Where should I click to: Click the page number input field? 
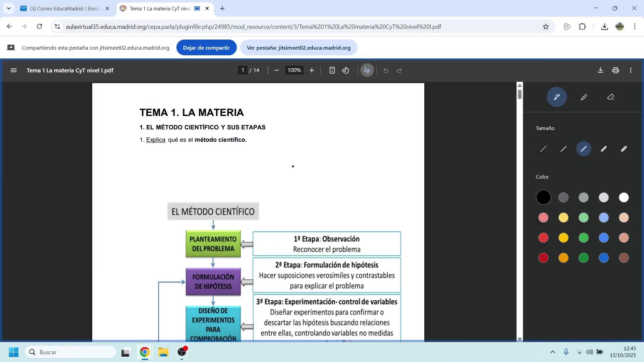pyautogui.click(x=243, y=70)
